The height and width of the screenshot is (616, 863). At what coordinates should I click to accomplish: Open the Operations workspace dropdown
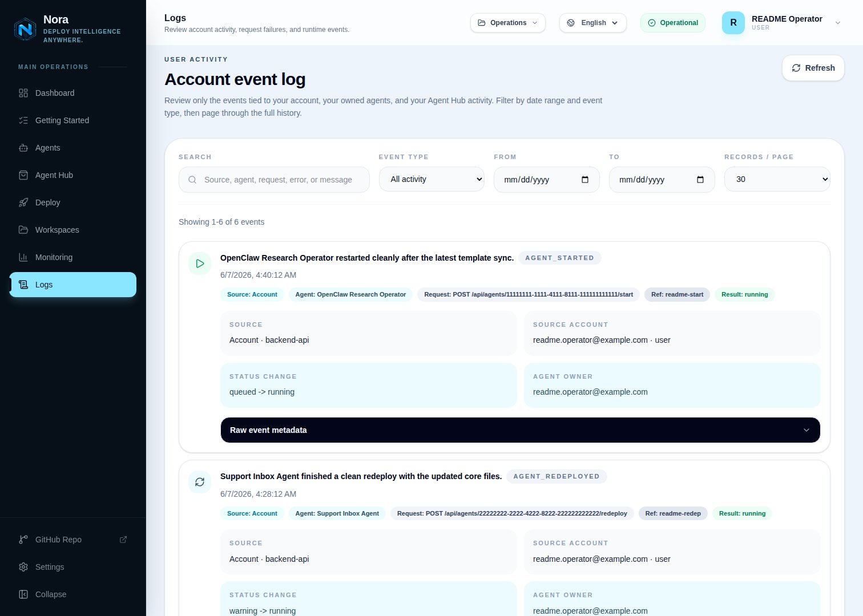(508, 23)
